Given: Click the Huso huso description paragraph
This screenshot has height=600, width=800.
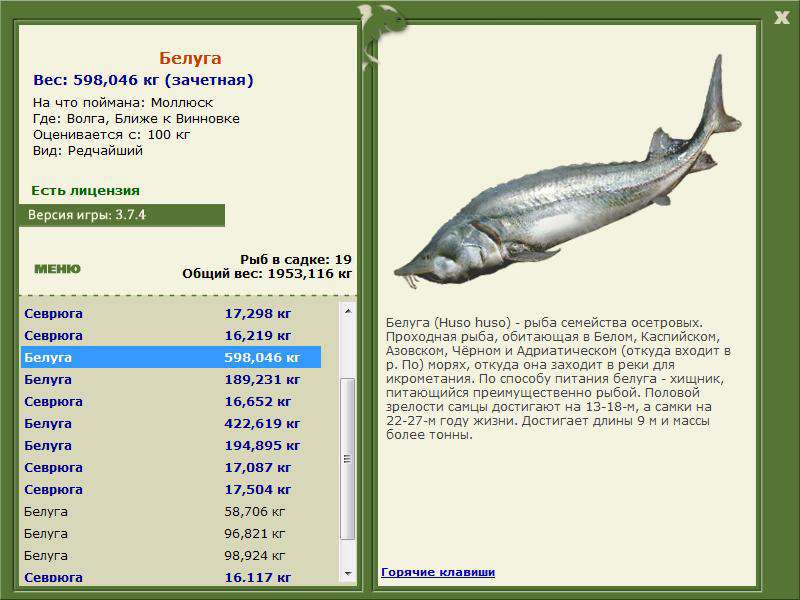Looking at the screenshot, I should [x=558, y=379].
